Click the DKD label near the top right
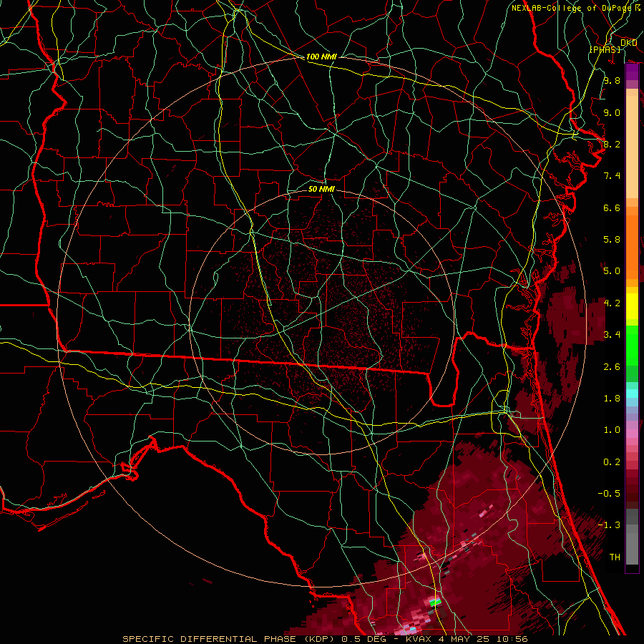The image size is (644, 644). point(629,43)
